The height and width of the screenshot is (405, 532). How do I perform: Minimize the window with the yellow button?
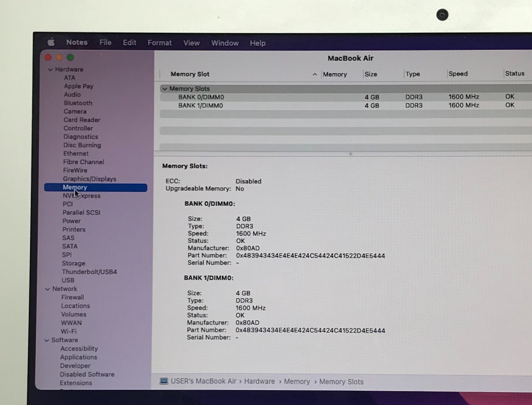(59, 57)
